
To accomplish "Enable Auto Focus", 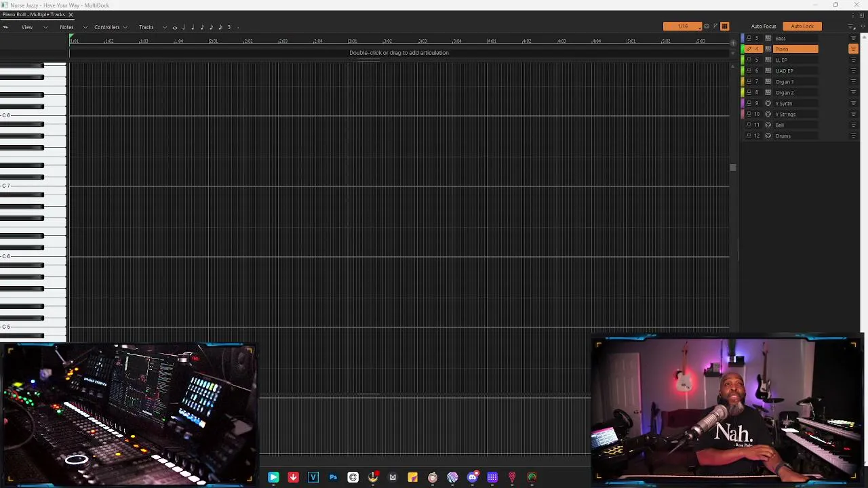I will click(x=764, y=26).
